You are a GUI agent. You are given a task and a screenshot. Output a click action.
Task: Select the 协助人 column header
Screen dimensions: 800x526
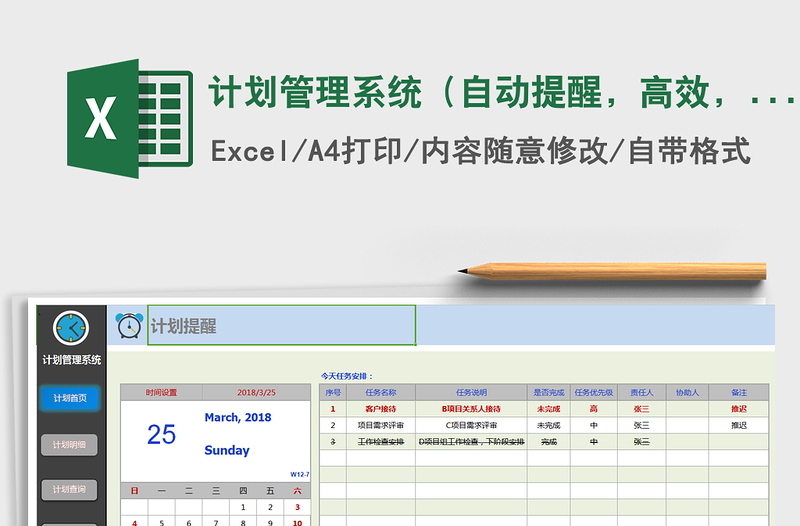coord(687,392)
